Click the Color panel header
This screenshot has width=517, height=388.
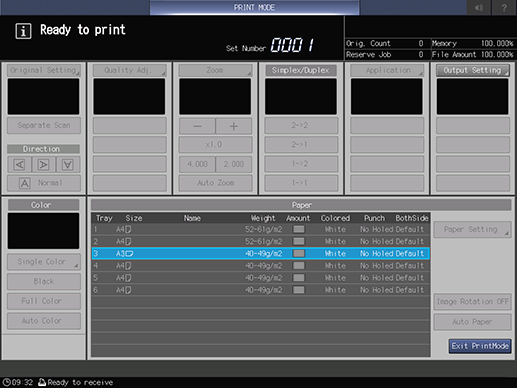coord(43,205)
